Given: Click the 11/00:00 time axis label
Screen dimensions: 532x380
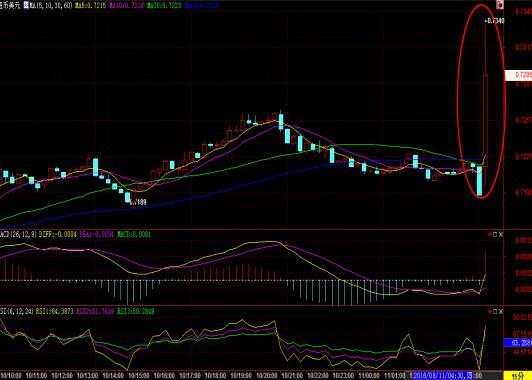Looking at the screenshot, I should click(370, 376).
